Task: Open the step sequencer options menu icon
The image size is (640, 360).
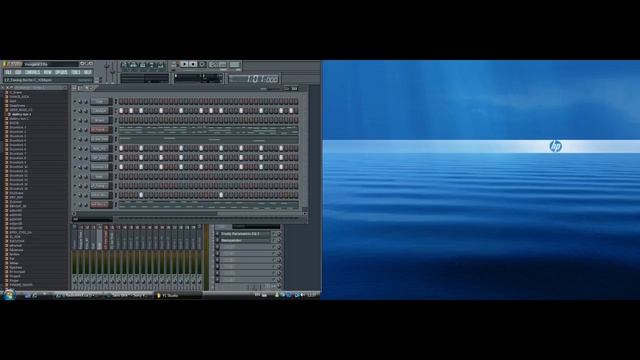Action: 74,87
